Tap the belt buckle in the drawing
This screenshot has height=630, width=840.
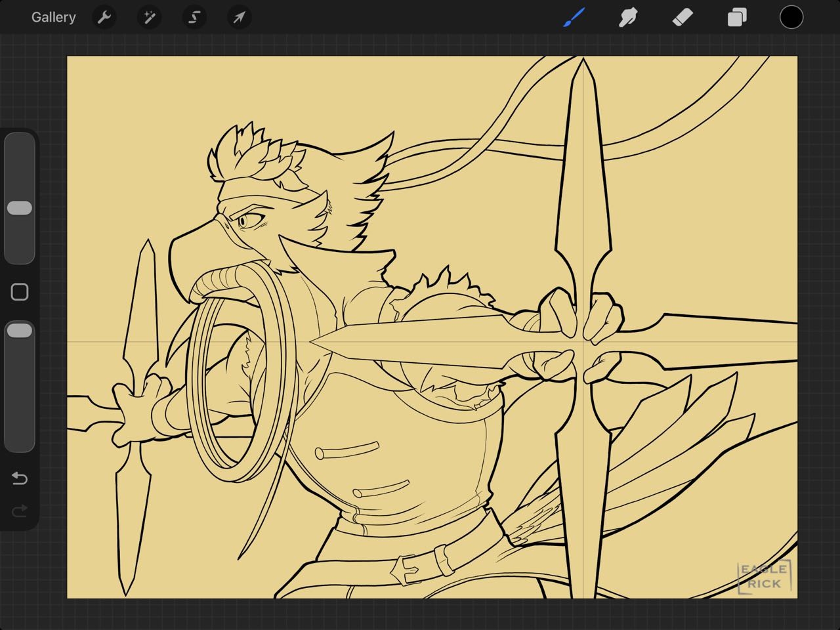tap(407, 567)
